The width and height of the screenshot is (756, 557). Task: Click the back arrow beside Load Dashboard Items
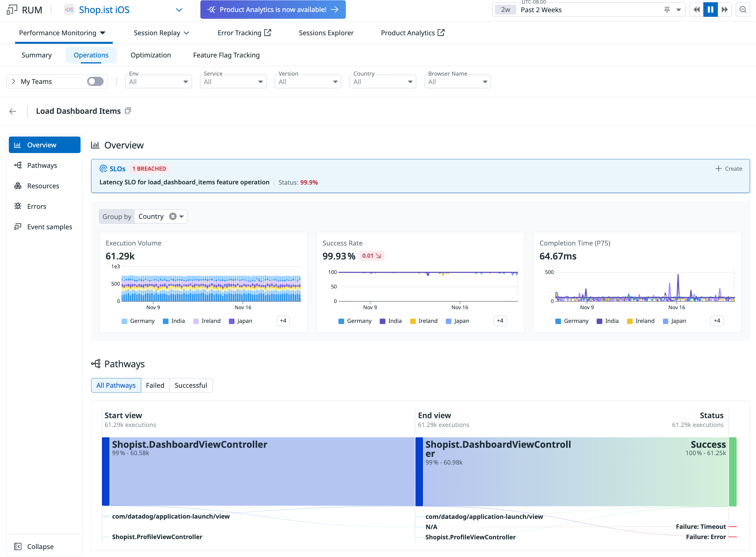[13, 111]
